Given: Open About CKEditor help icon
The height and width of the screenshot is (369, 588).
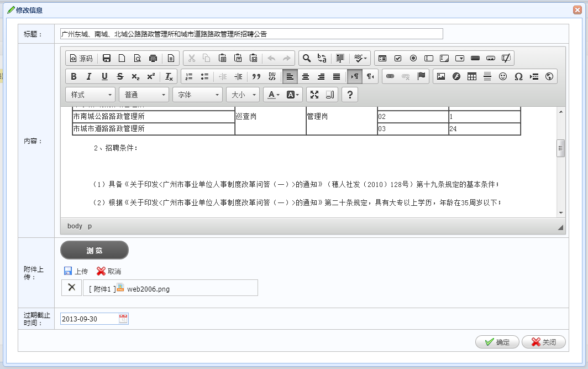Looking at the screenshot, I should point(350,95).
